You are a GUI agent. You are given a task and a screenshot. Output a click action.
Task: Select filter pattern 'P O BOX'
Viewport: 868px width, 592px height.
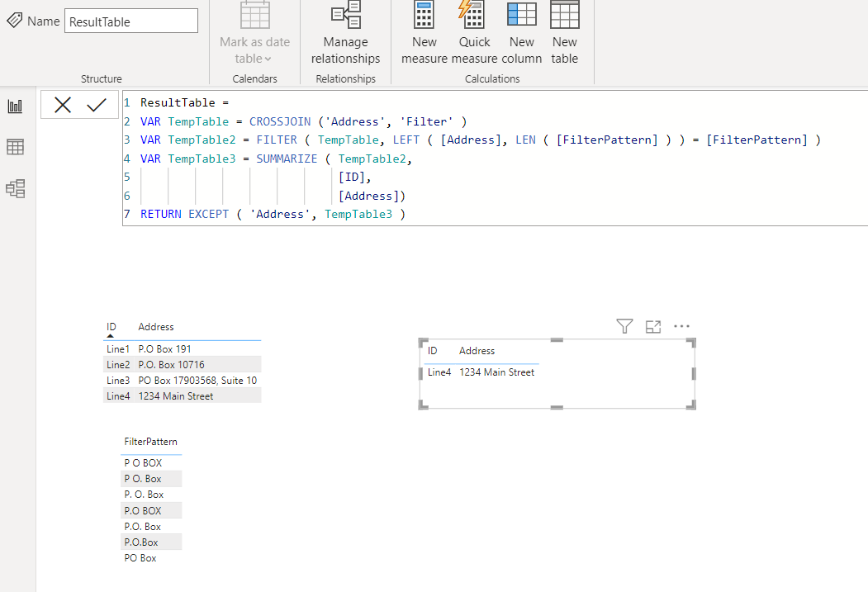[x=143, y=463]
